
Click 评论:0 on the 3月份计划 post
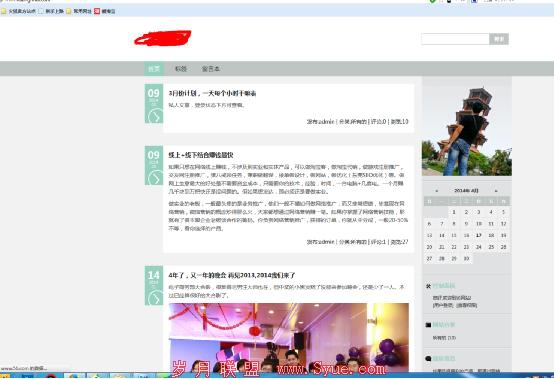378,122
